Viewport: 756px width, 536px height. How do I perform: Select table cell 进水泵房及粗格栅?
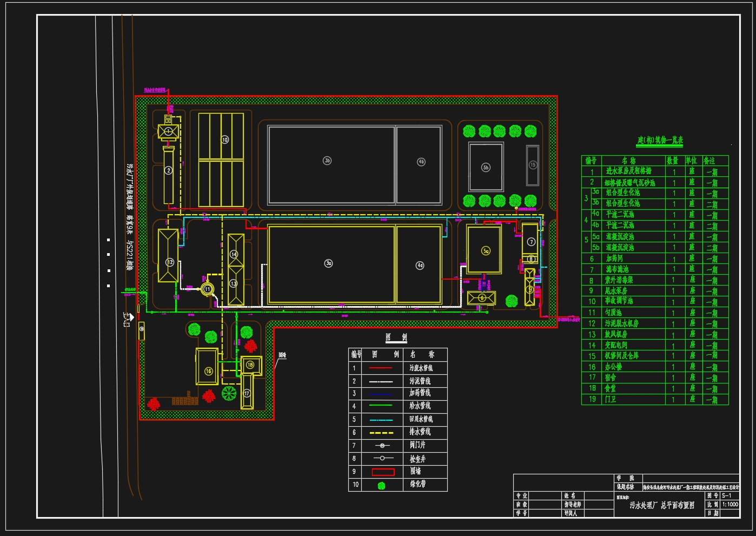click(x=628, y=171)
